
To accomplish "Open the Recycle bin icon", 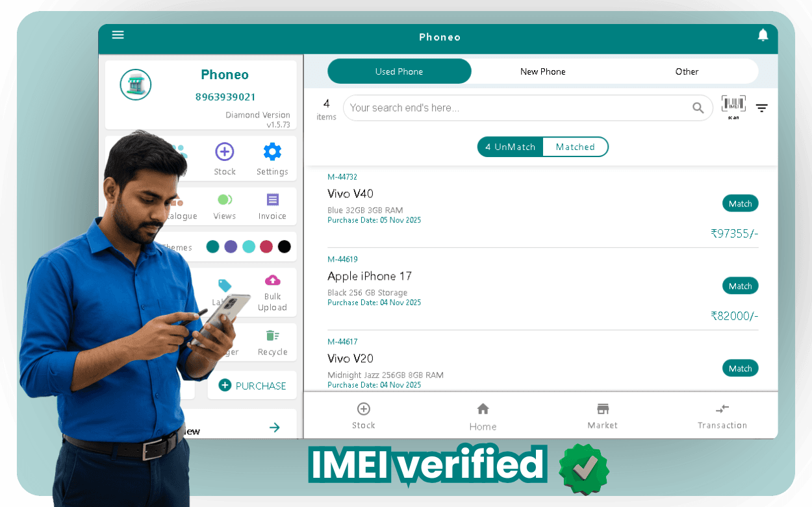I will click(273, 336).
